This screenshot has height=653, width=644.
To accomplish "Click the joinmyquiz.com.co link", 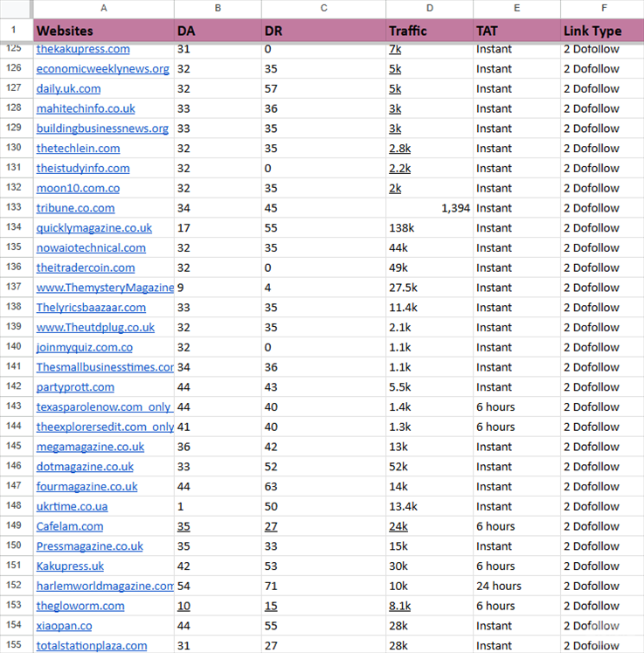I will 85,347.
